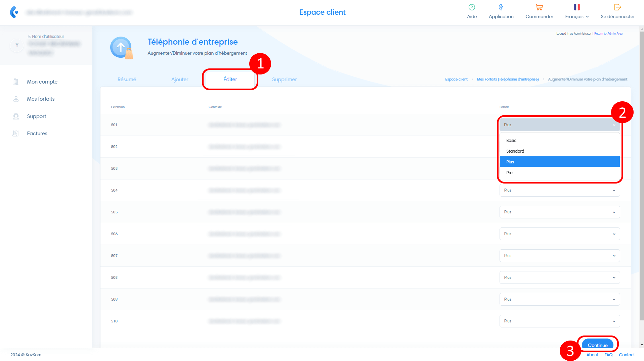Open the Forfait dropdown for extension 505

[x=560, y=212]
